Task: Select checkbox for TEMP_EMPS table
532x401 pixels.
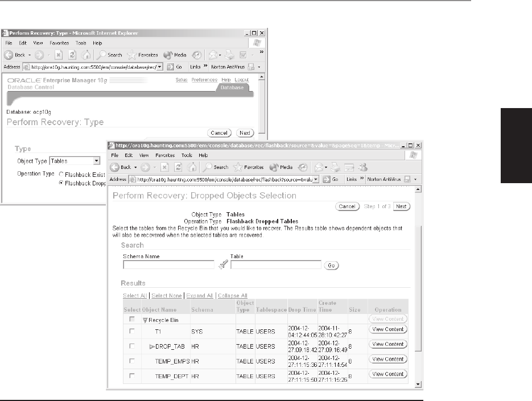Action: (132, 361)
